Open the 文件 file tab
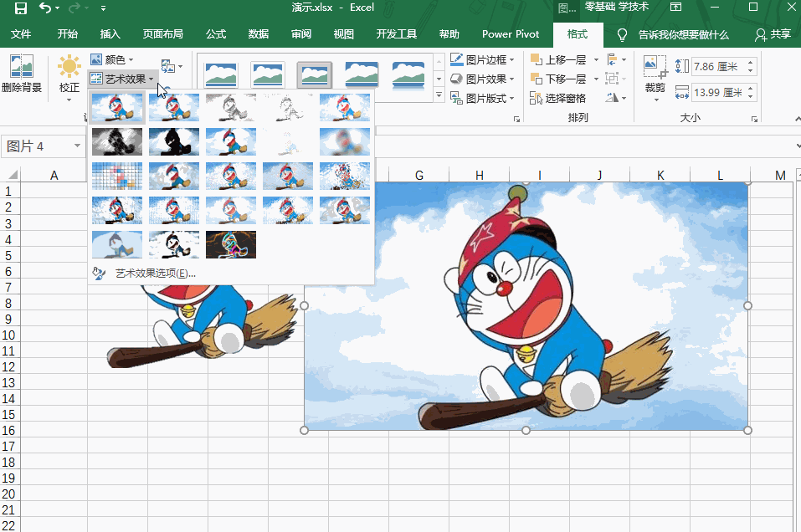The width and height of the screenshot is (801, 532). (x=21, y=34)
